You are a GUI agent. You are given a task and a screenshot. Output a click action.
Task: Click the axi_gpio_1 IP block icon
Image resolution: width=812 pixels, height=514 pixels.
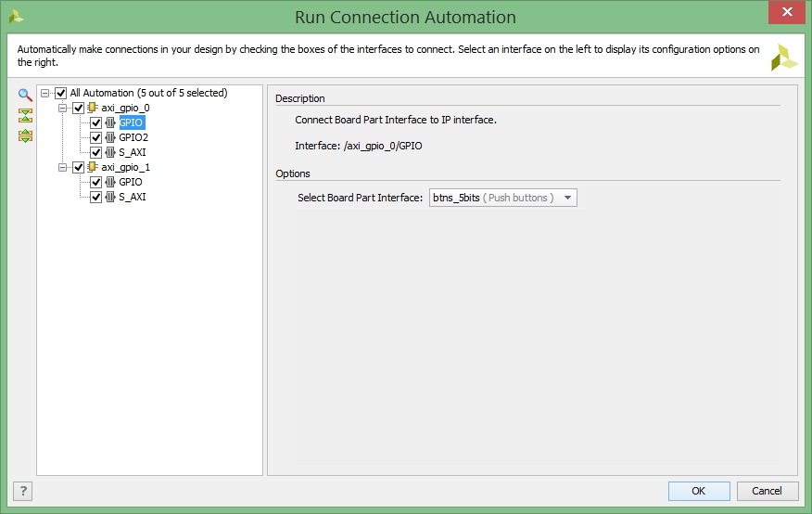(x=92, y=167)
